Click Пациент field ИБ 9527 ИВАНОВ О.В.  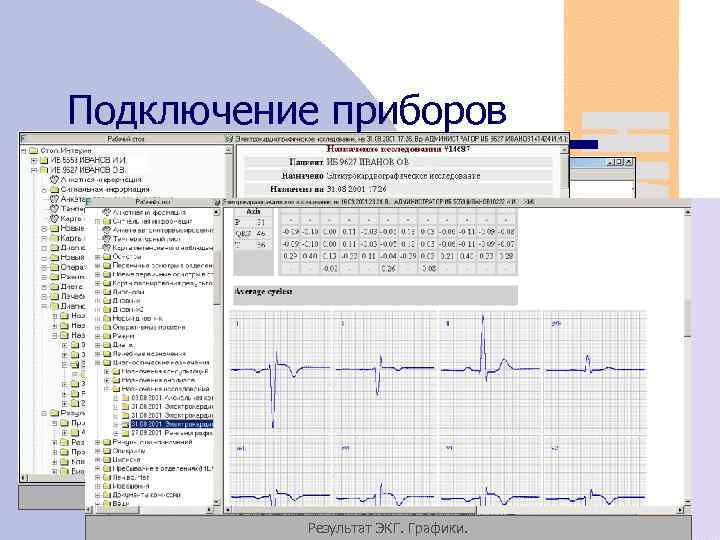click(399, 162)
